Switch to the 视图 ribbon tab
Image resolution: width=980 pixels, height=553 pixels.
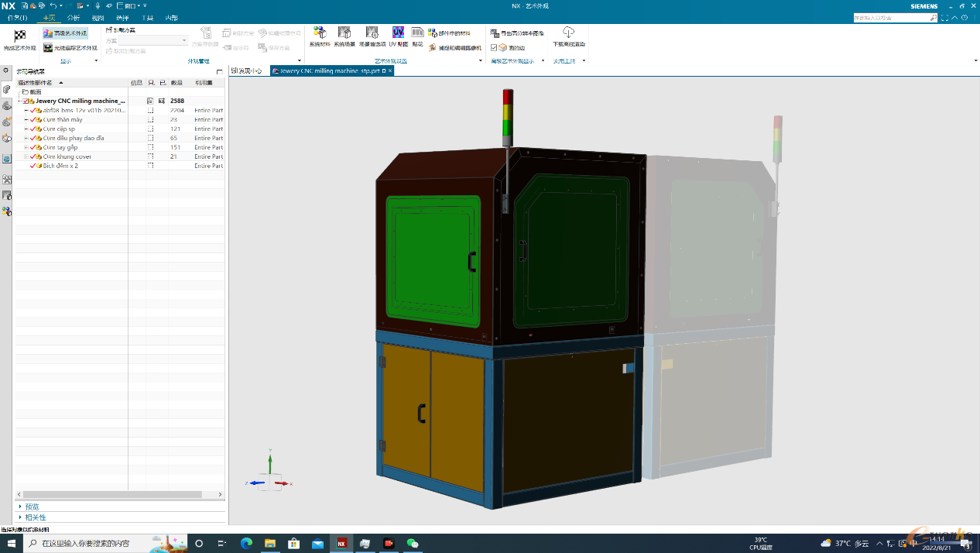(98, 17)
